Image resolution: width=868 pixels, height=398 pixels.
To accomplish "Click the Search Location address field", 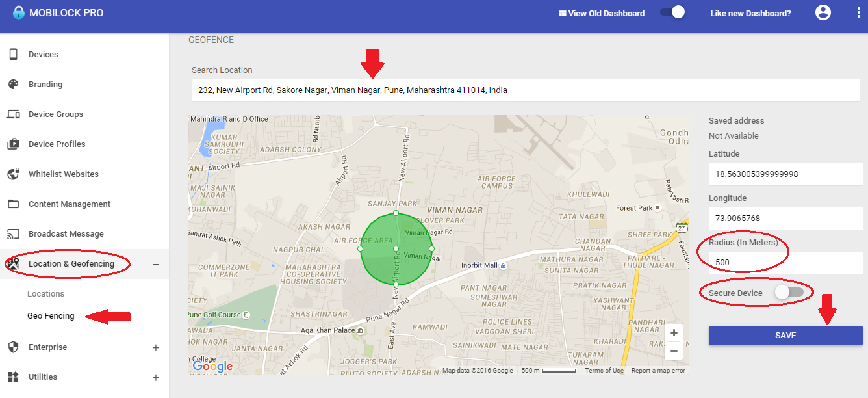I will click(x=525, y=90).
